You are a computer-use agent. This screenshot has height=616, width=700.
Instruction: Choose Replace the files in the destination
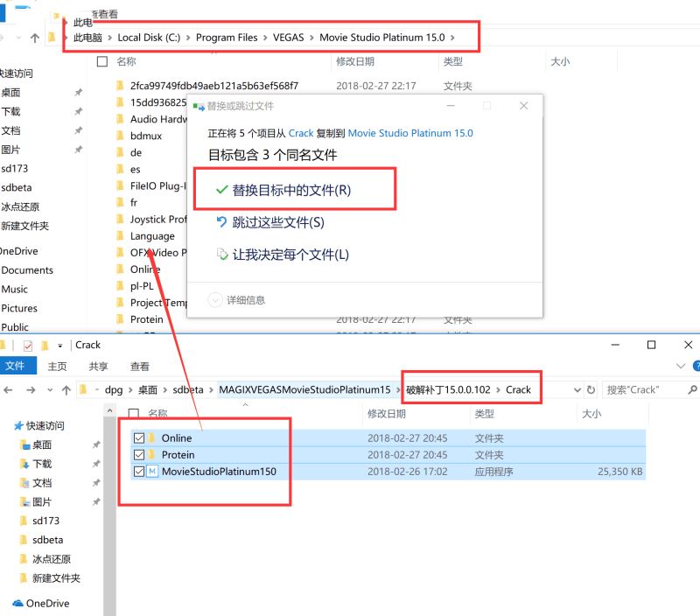click(283, 191)
